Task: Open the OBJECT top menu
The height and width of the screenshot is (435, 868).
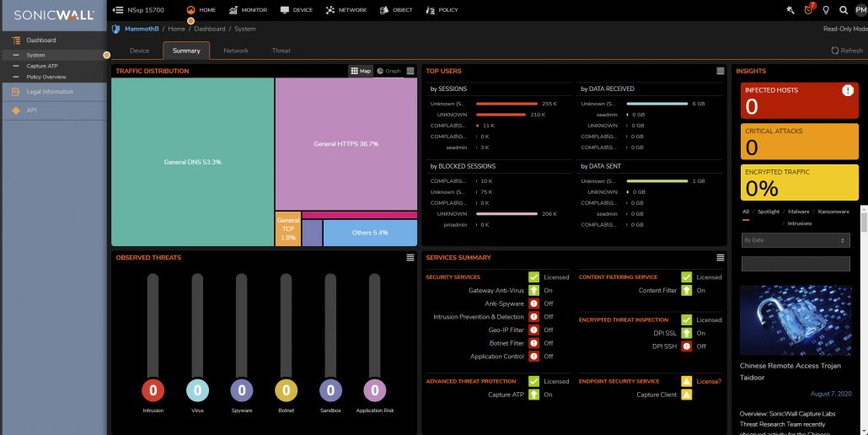Action: tap(396, 10)
